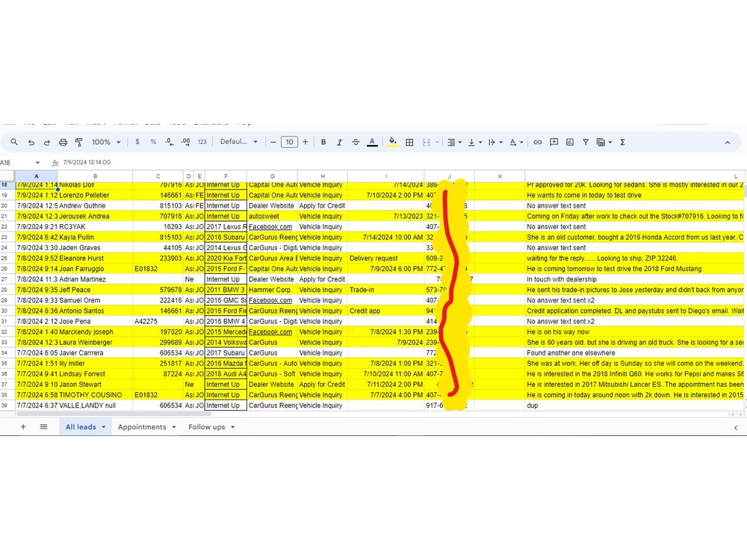Select the Delivery request cell
Viewport: 747px width, 560px height.
[386, 258]
